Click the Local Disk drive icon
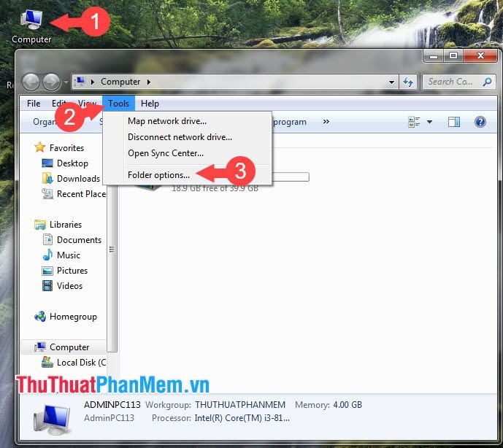Screen dimensions: 503x448 tap(47, 362)
